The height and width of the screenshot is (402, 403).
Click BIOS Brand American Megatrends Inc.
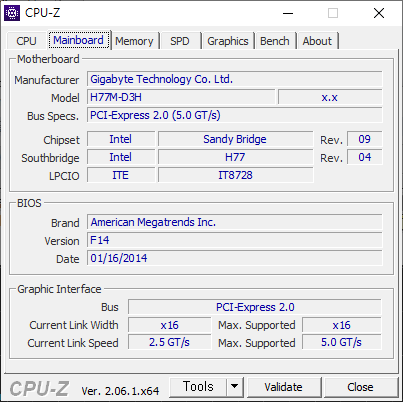click(x=235, y=222)
